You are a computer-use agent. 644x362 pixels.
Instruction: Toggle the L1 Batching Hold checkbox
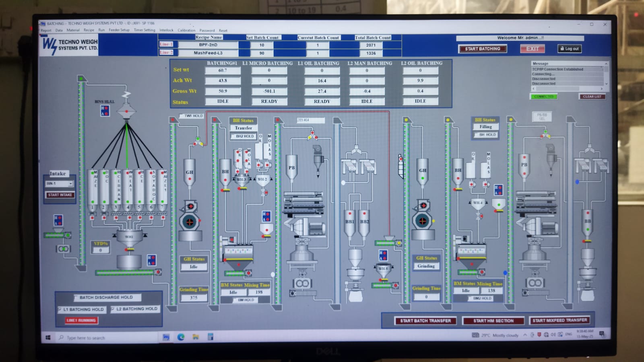click(x=60, y=309)
